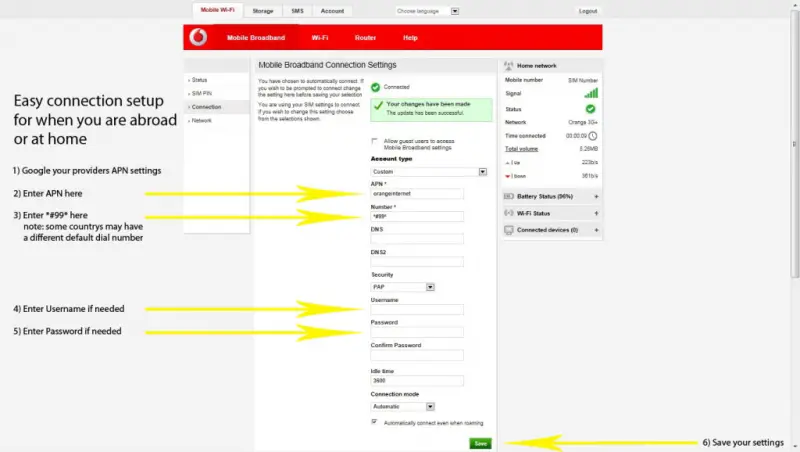Image resolution: width=800 pixels, height=452 pixels.
Task: Click the 'Mobile Broadband Connection Settings' heading
Action: 327,65
